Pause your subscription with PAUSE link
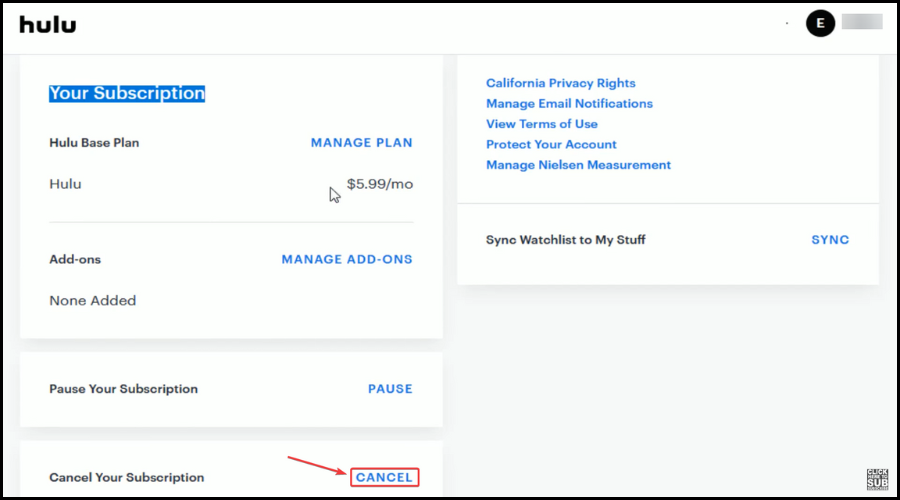 [390, 389]
